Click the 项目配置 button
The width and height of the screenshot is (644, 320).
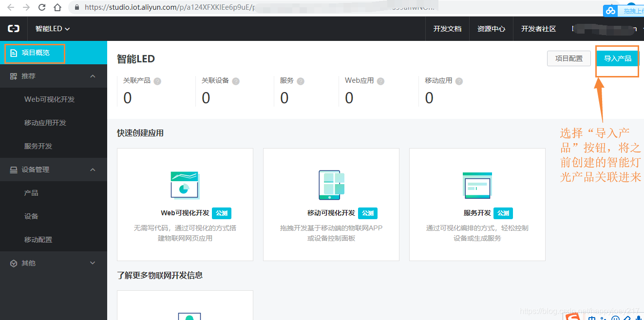569,58
